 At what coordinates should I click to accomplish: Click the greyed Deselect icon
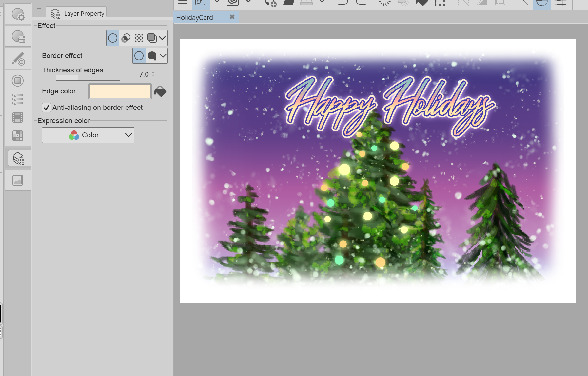click(x=463, y=3)
